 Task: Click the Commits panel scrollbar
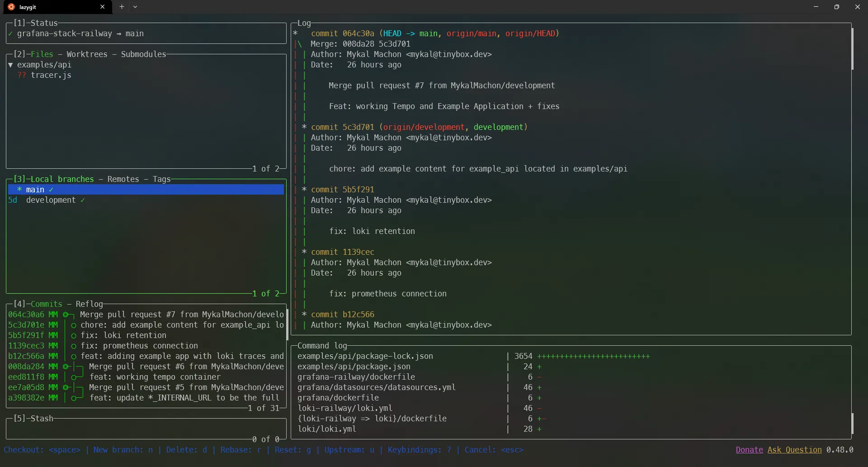[x=287, y=324]
